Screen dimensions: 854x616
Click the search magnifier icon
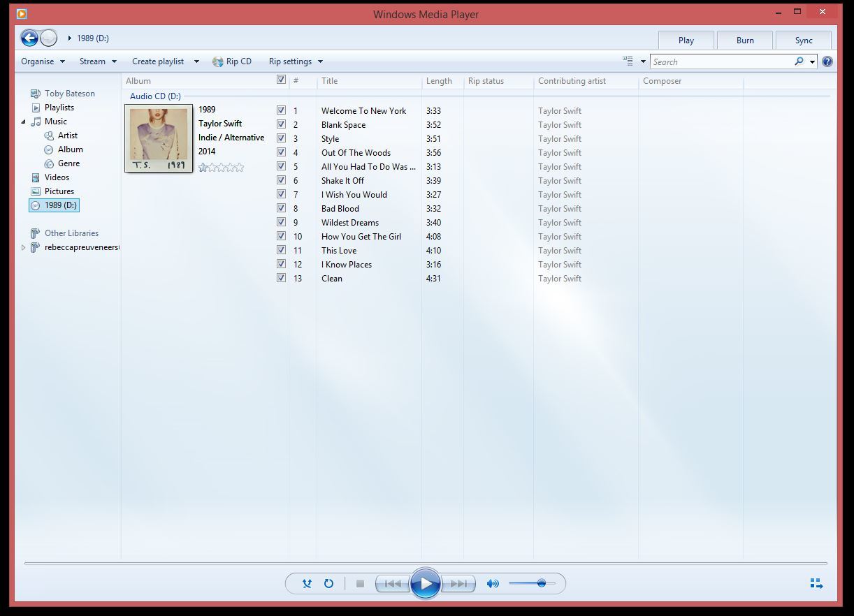799,61
